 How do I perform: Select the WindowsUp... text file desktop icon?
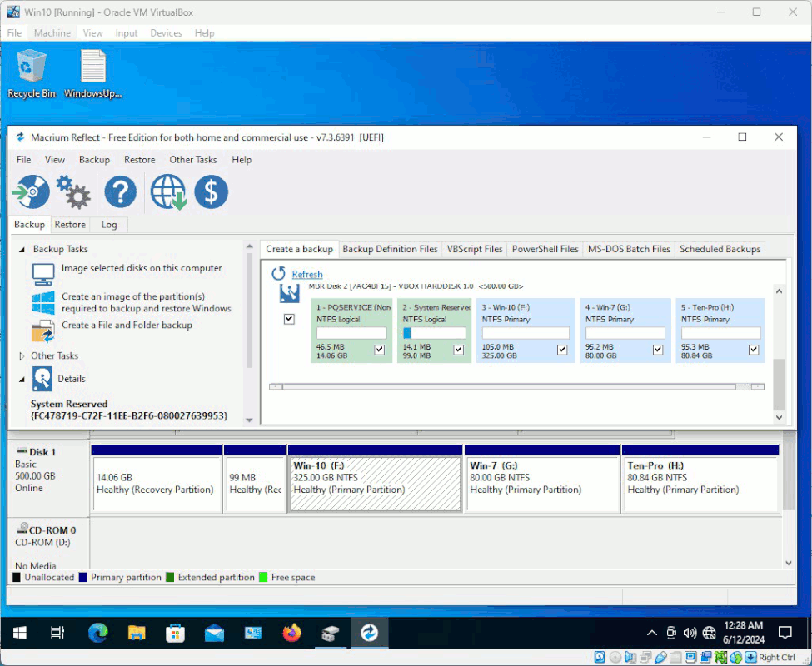tap(93, 73)
